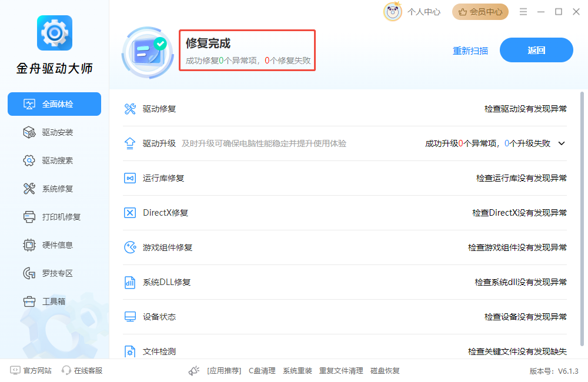Click the version number V6.1.3
Image resolution: width=588 pixels, height=382 pixels.
(x=568, y=371)
